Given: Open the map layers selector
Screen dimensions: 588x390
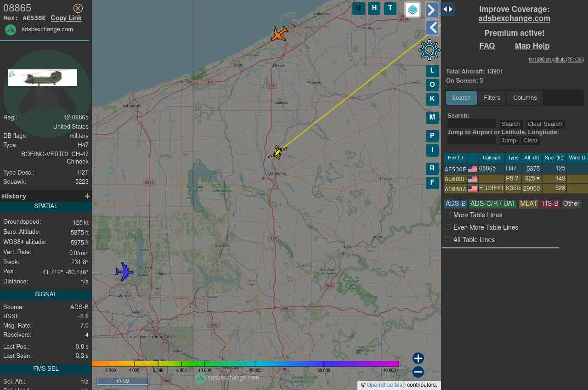Looking at the screenshot, I should [413, 10].
